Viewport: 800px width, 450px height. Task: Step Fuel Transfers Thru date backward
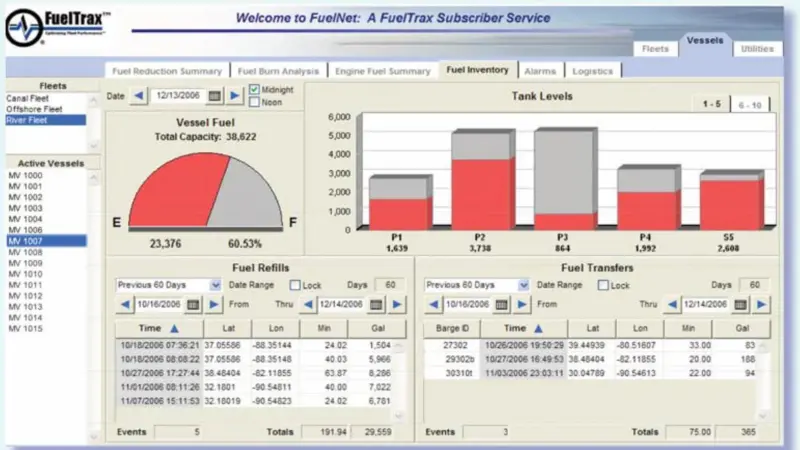(x=672, y=305)
